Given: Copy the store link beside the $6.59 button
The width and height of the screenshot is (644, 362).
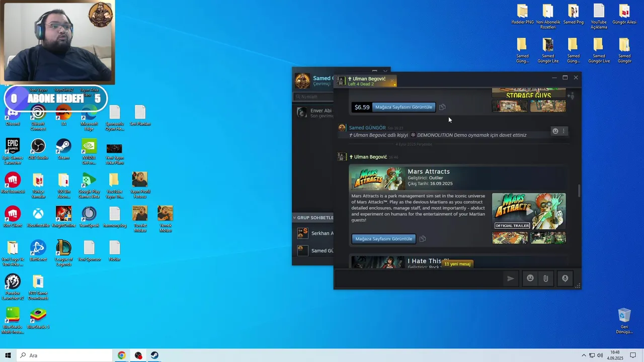Looking at the screenshot, I should point(442,107).
